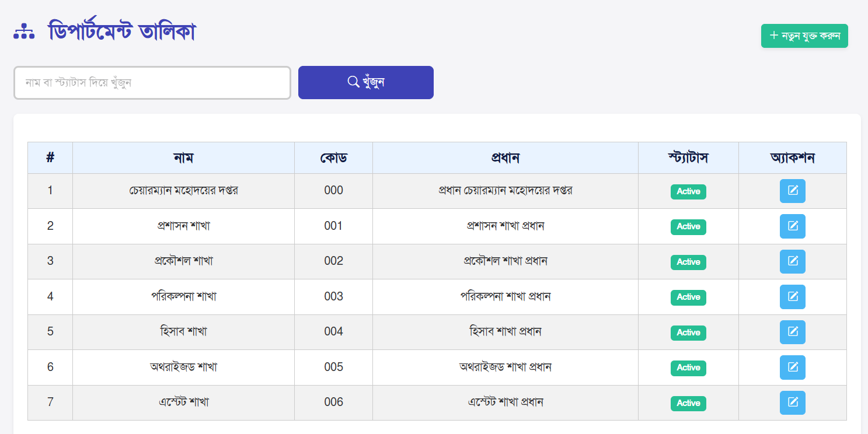Focus the নাম বা স্ট্যাটাস search field
Viewport: 868px width, 434px height.
pyautogui.click(x=152, y=83)
